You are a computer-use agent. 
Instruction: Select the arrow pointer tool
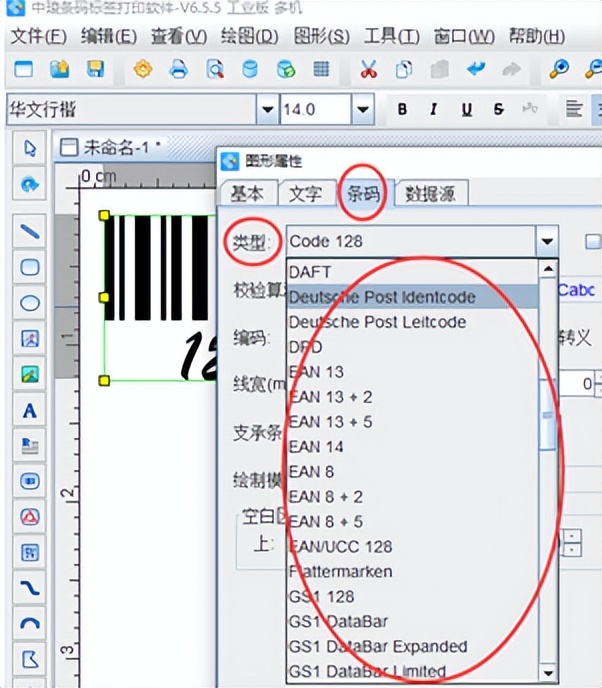click(29, 148)
